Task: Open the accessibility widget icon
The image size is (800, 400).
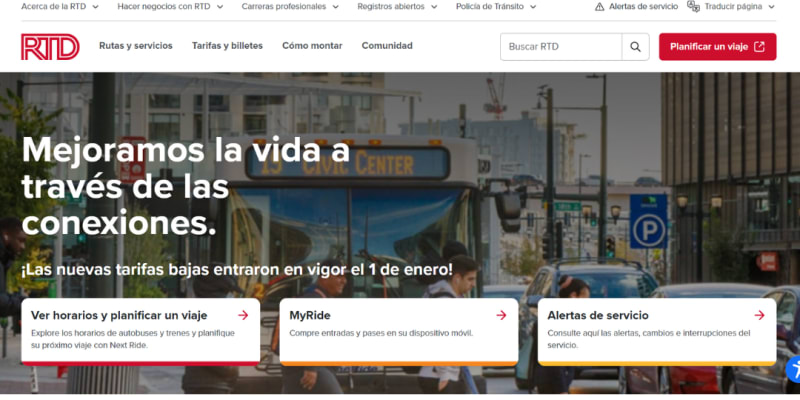Action: (x=791, y=369)
